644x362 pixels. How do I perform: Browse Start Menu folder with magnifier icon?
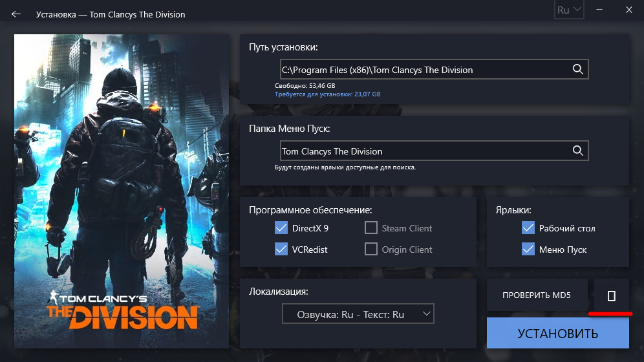(x=577, y=151)
